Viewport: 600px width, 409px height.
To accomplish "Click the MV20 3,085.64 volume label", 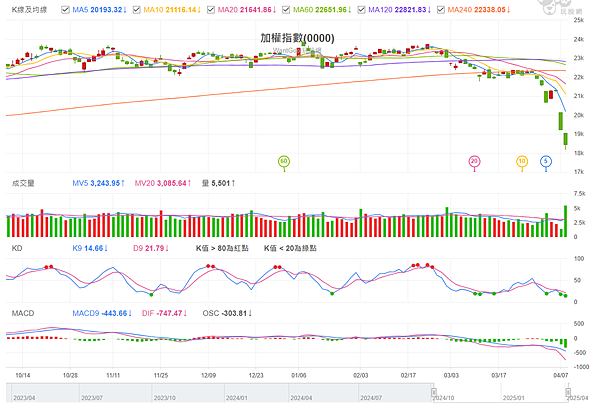I will pyautogui.click(x=163, y=183).
